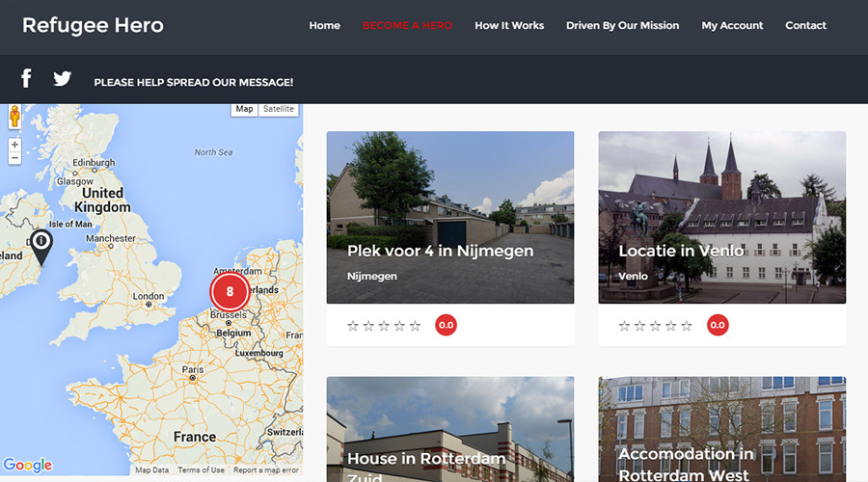
Task: Click the North Sea label on map
Action: coord(213,152)
